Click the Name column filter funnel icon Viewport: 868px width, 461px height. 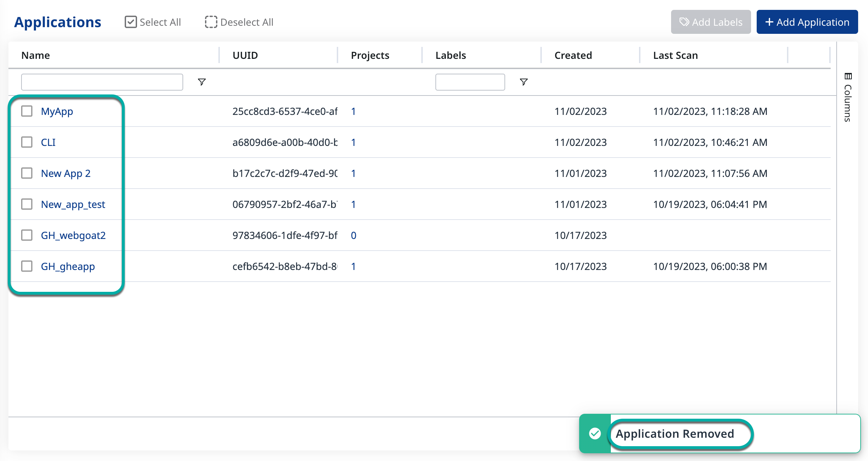tap(201, 82)
